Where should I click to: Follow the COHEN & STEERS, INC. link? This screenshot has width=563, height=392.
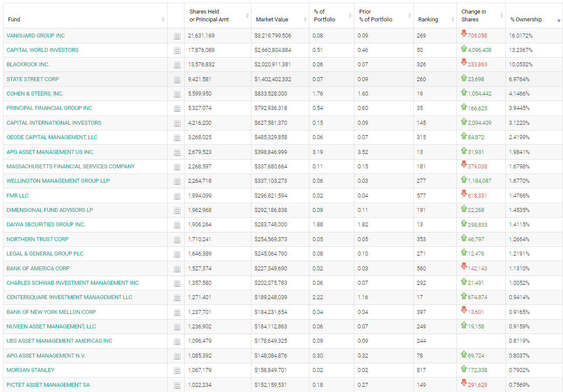pos(35,94)
